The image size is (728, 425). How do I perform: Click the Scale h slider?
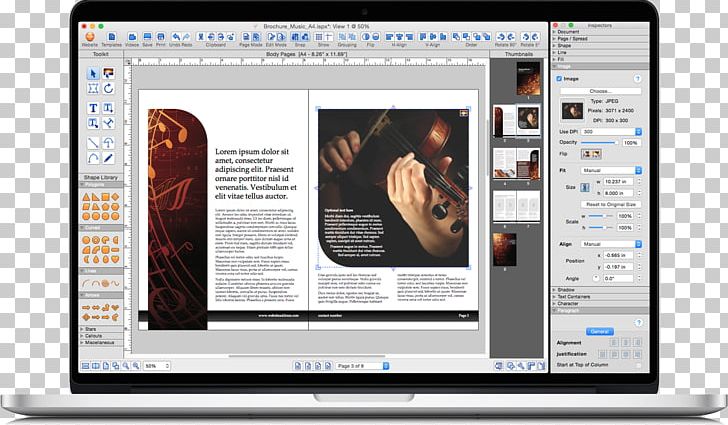(601, 228)
